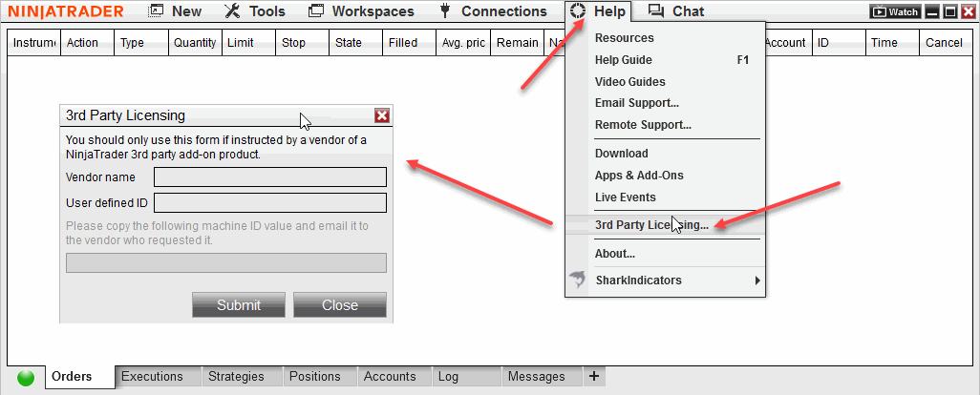980x395 pixels.
Task: Select Video Guides in Help menu
Action: point(629,82)
